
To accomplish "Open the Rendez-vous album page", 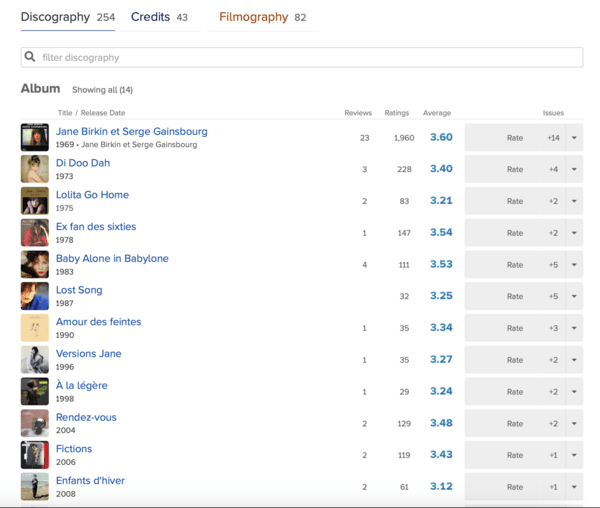I will click(x=86, y=417).
